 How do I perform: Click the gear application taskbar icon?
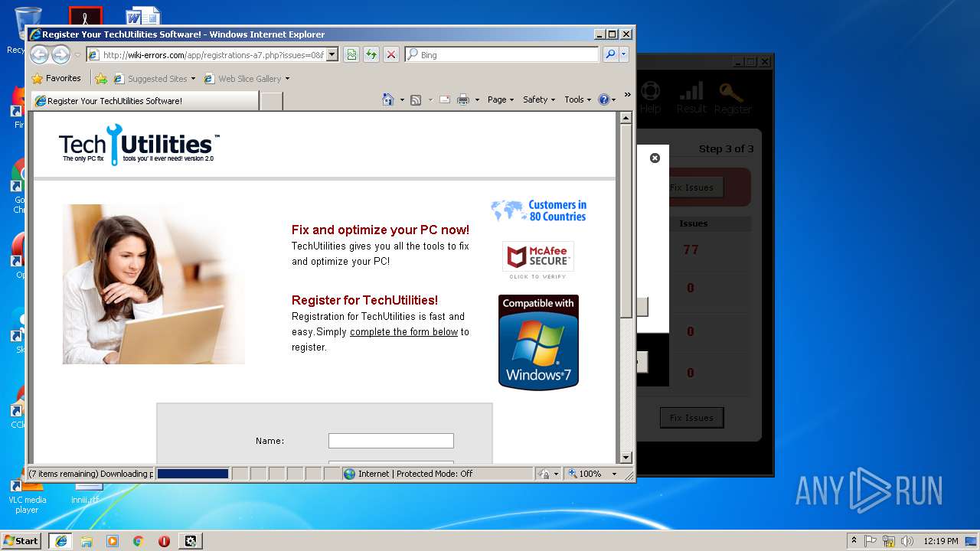191,540
